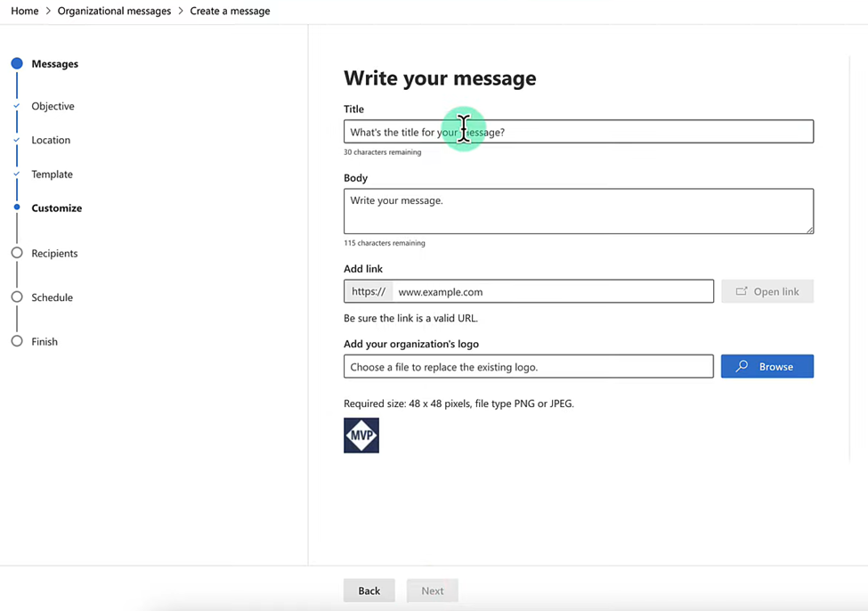The image size is (868, 611).
Task: Jump to the Schedule step
Action: (52, 297)
